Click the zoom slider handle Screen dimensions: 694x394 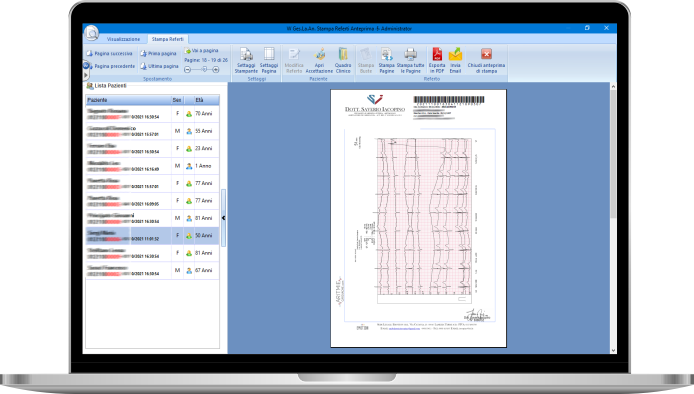[x=204, y=70]
